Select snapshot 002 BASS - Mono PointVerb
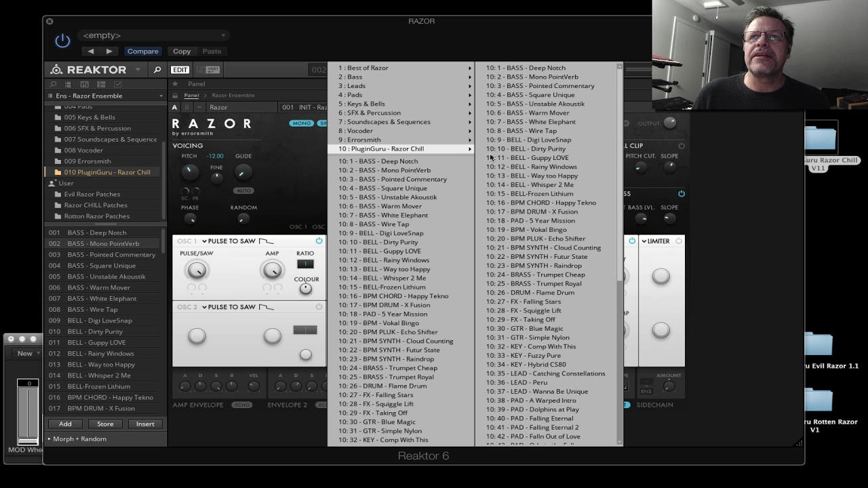Screen dimensions: 868x488 coord(103,243)
